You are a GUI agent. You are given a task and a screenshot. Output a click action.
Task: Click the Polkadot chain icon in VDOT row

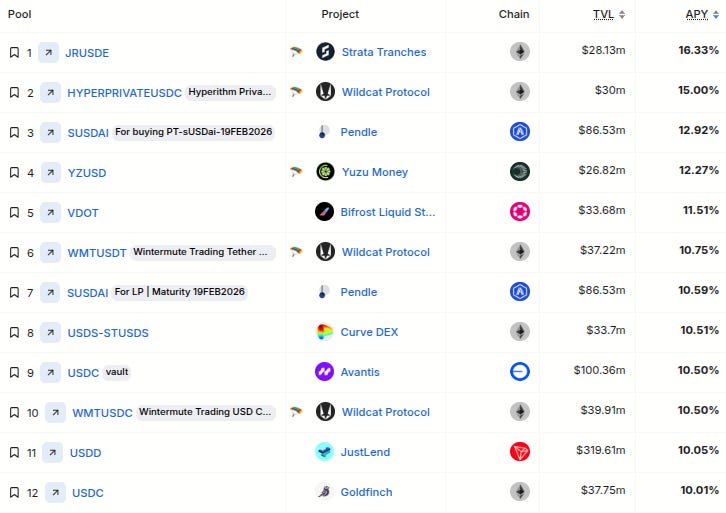coord(519,212)
